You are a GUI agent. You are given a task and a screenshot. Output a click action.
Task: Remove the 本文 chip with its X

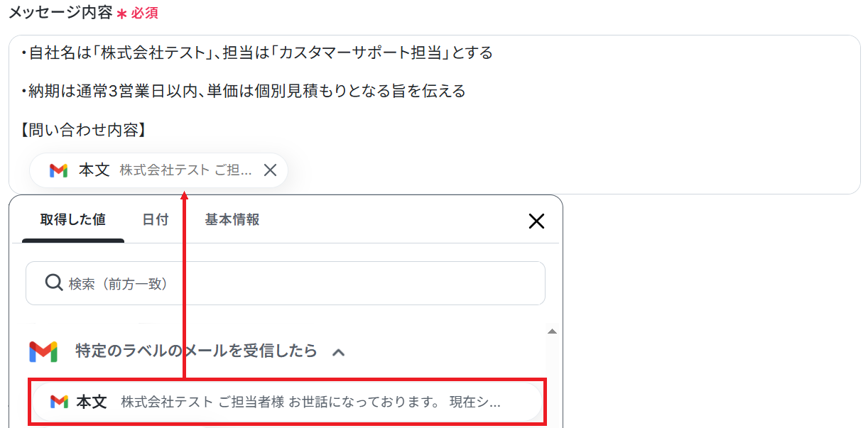[x=270, y=170]
